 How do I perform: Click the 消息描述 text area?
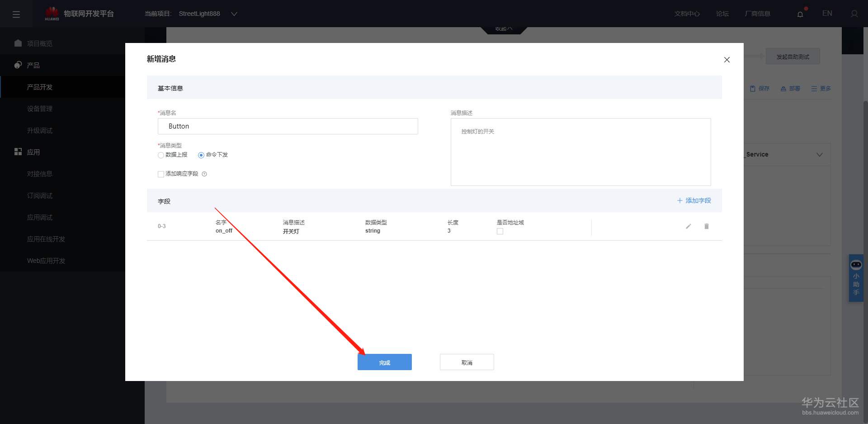(581, 152)
